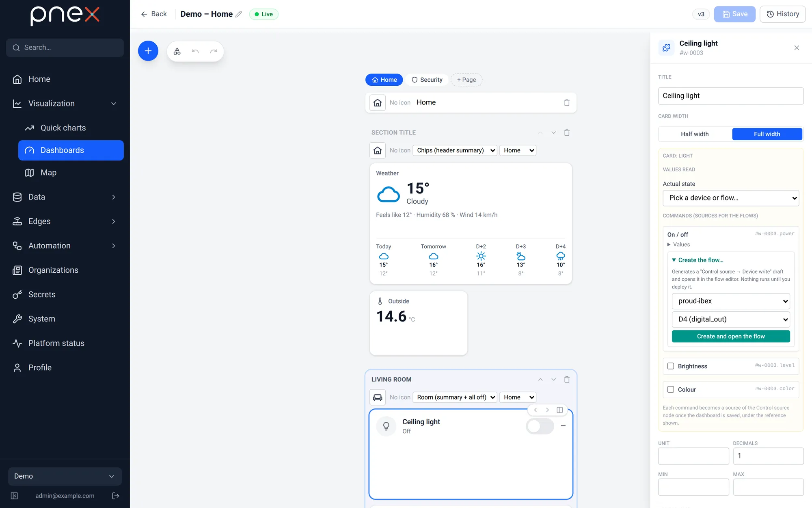Edit dashboard name with the pencil icon
The width and height of the screenshot is (812, 508).
(239, 14)
